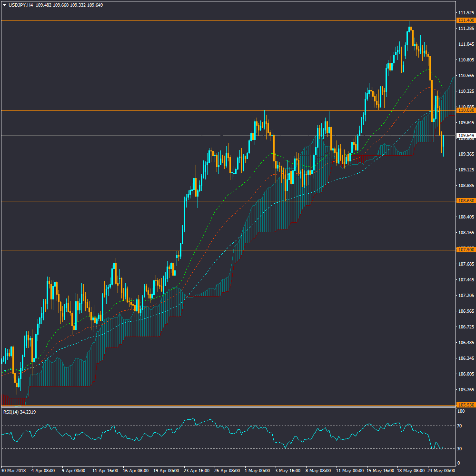The image size is (476, 476).
Task: Click the RSI(14) indicator label
Action: (20, 412)
